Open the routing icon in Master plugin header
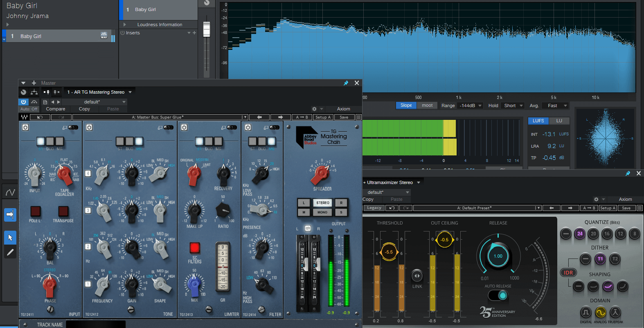Screen dimensions: 644x328 point(34,92)
